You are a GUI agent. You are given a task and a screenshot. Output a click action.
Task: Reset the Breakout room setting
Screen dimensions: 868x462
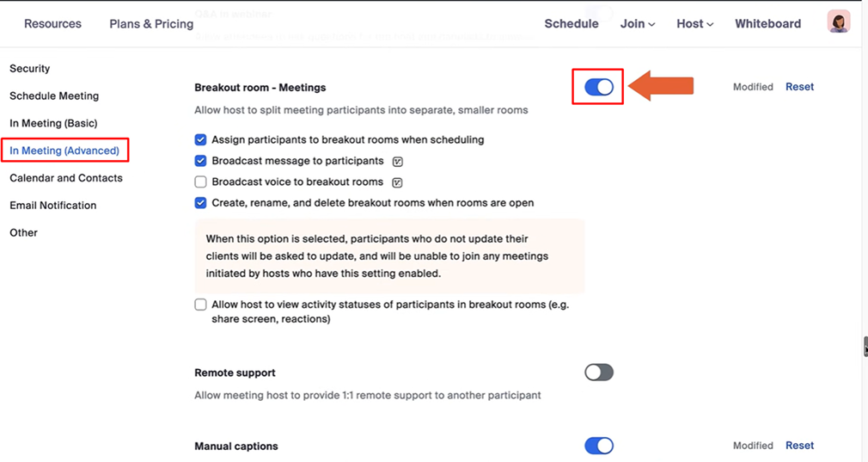point(799,87)
